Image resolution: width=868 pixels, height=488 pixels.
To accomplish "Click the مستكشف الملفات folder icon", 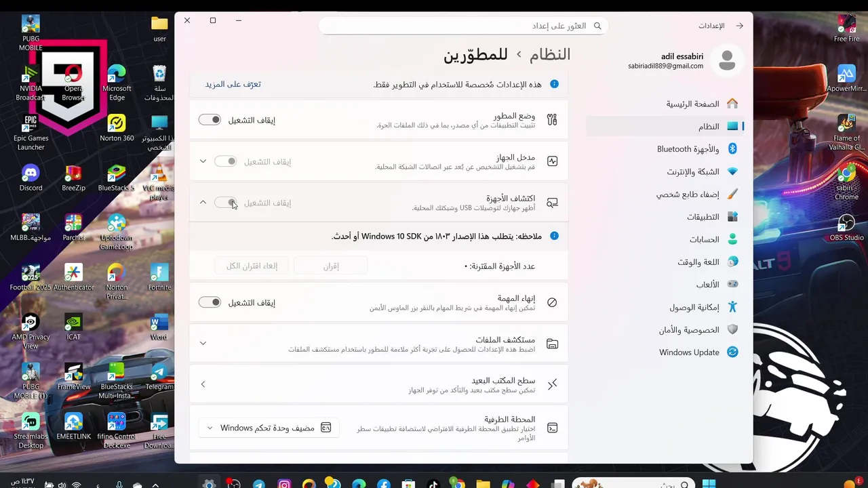I will (552, 344).
